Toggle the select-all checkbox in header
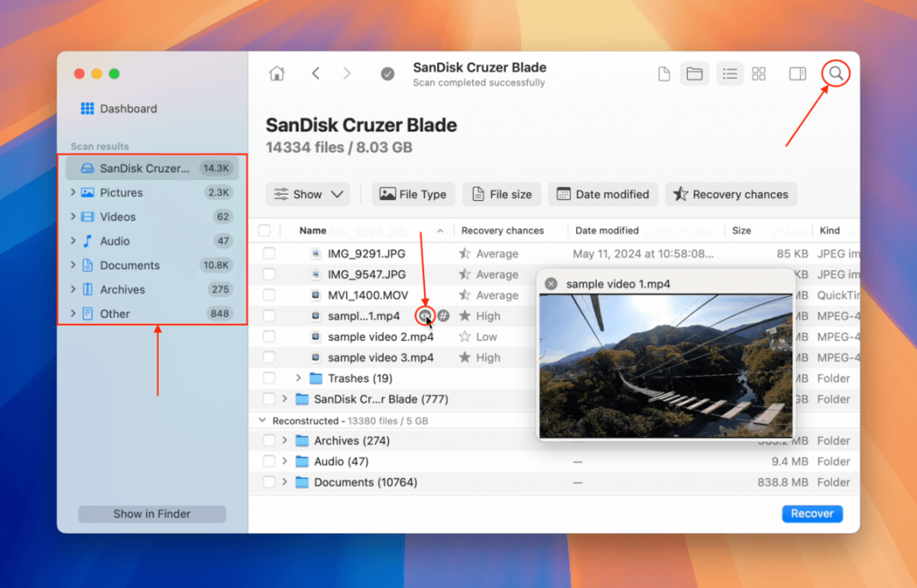 click(x=264, y=230)
